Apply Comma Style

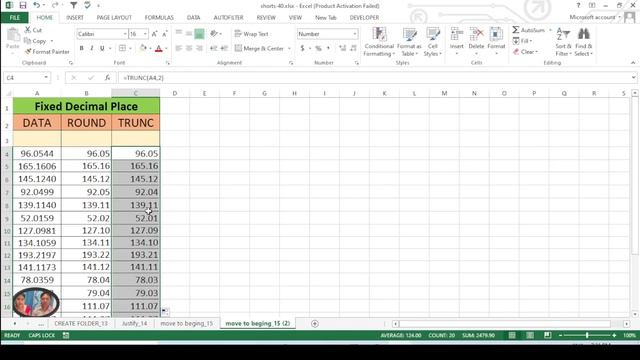[328, 49]
